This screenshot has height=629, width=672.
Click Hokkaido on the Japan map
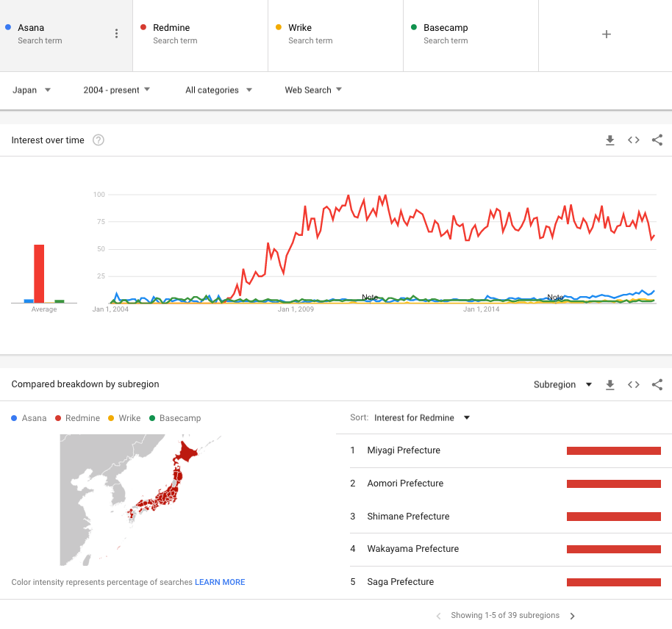coord(187,452)
